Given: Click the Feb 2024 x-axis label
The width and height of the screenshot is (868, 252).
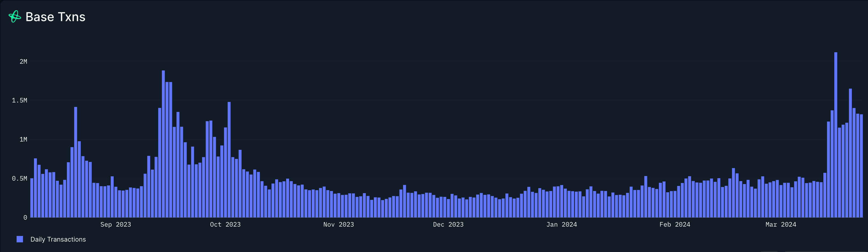Looking at the screenshot, I should click(675, 224).
